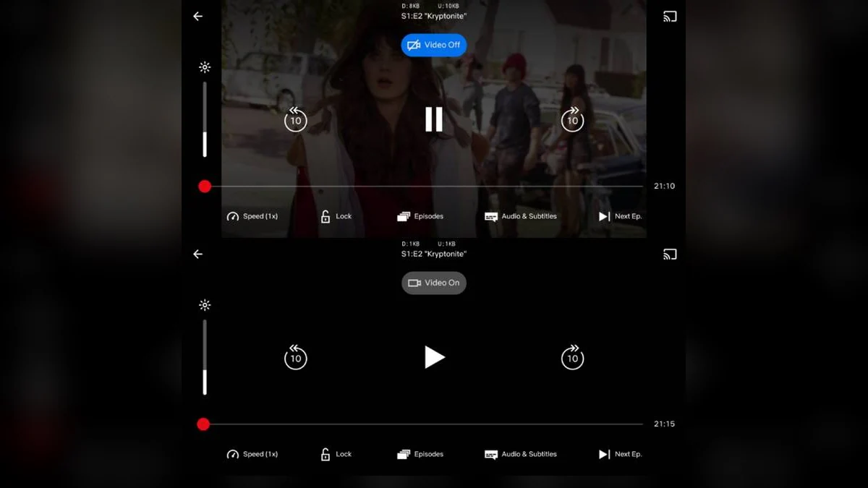Open Episodes list in top player
Viewport: 868px width, 488px height.
point(420,216)
